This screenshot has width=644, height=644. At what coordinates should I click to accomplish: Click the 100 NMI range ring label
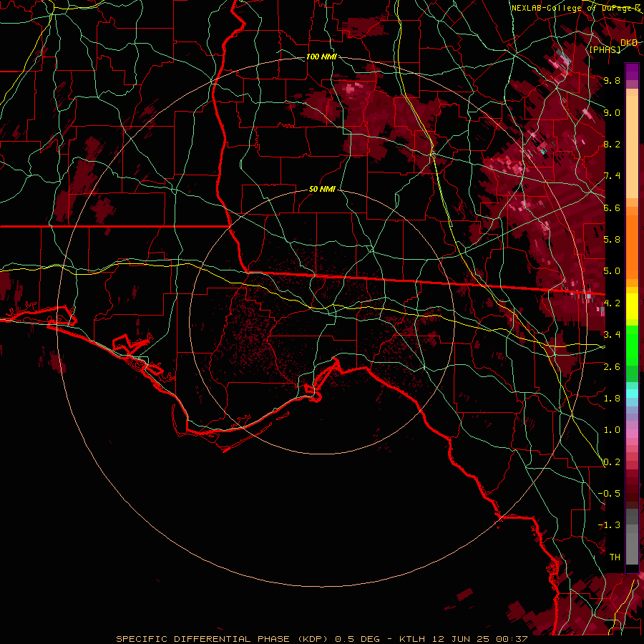[x=321, y=57]
